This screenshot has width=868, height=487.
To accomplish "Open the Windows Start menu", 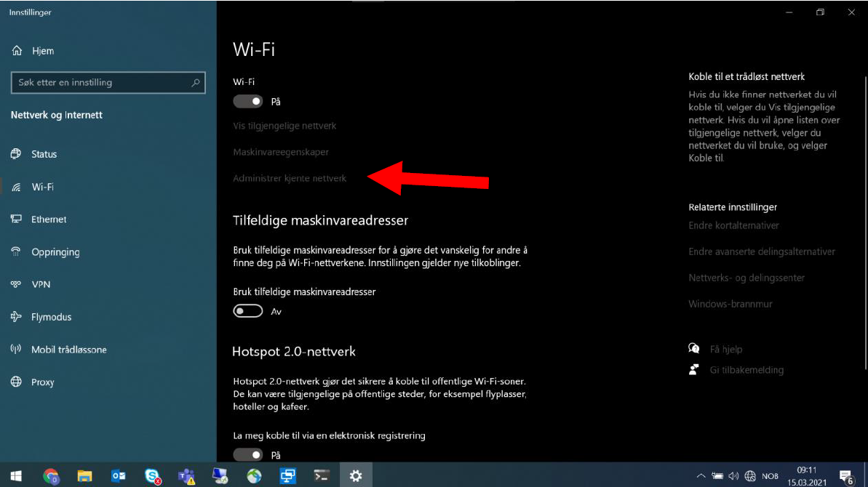I will [16, 476].
